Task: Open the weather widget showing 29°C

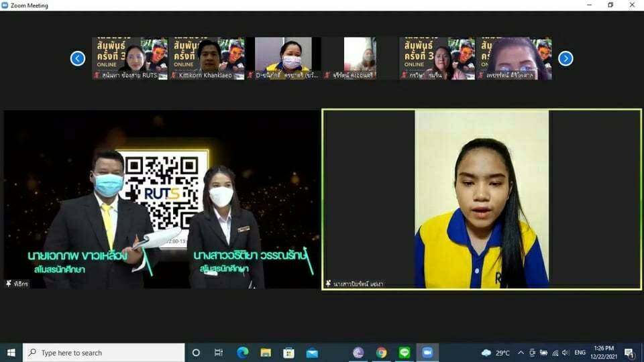Action: coord(495,353)
